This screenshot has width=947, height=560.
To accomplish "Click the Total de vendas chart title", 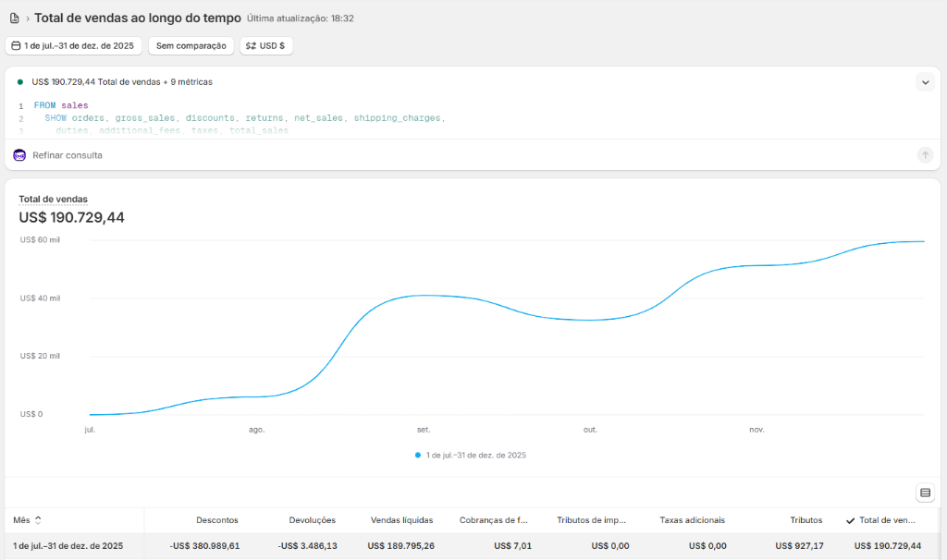I will pyautogui.click(x=53, y=199).
